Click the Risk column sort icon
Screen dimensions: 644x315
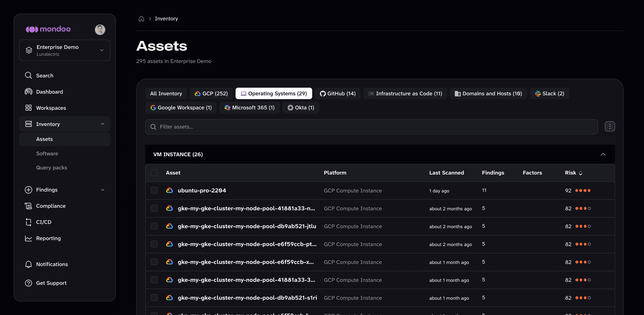coord(580,173)
